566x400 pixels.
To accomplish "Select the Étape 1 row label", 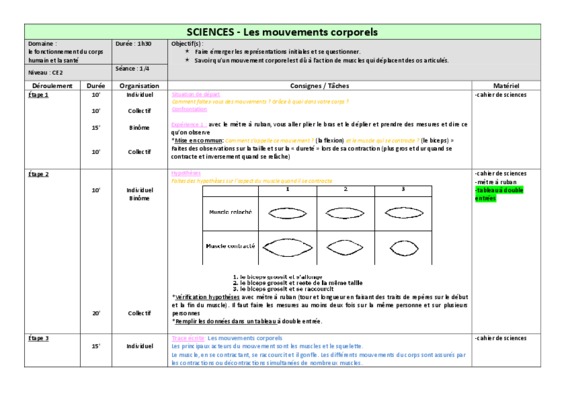I will 38,95.
